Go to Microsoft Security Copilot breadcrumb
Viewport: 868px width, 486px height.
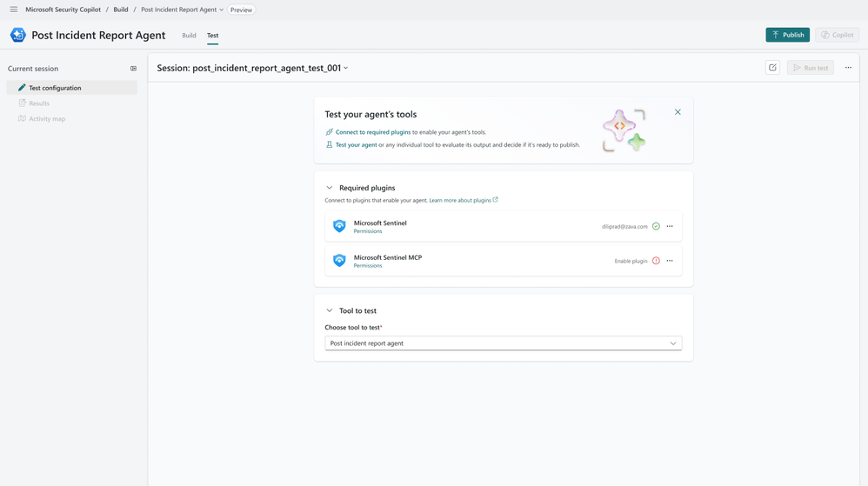coord(63,10)
